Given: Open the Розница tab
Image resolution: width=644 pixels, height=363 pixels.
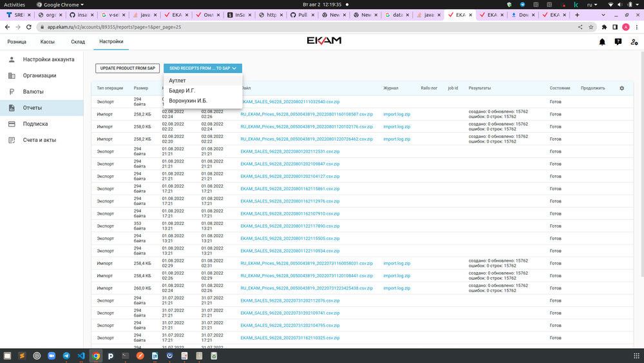Looking at the screenshot, I should (x=17, y=41).
